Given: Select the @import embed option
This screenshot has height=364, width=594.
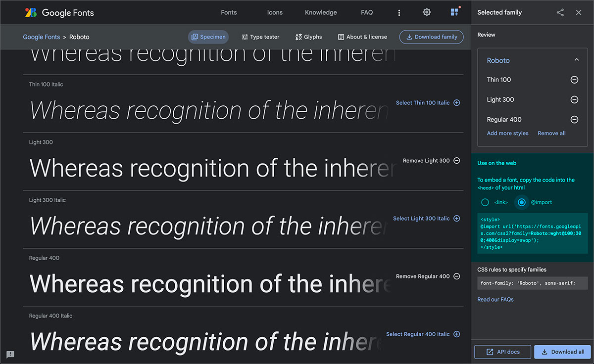Looking at the screenshot, I should point(521,202).
